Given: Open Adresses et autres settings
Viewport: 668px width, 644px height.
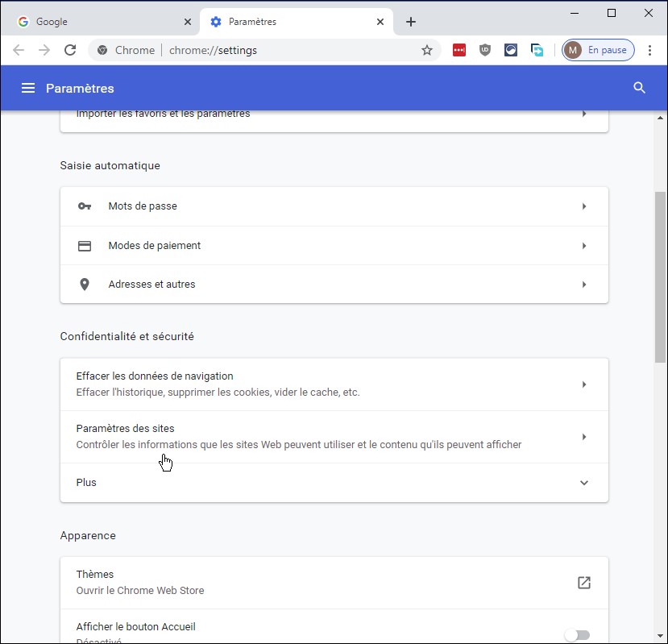Looking at the screenshot, I should click(x=334, y=285).
